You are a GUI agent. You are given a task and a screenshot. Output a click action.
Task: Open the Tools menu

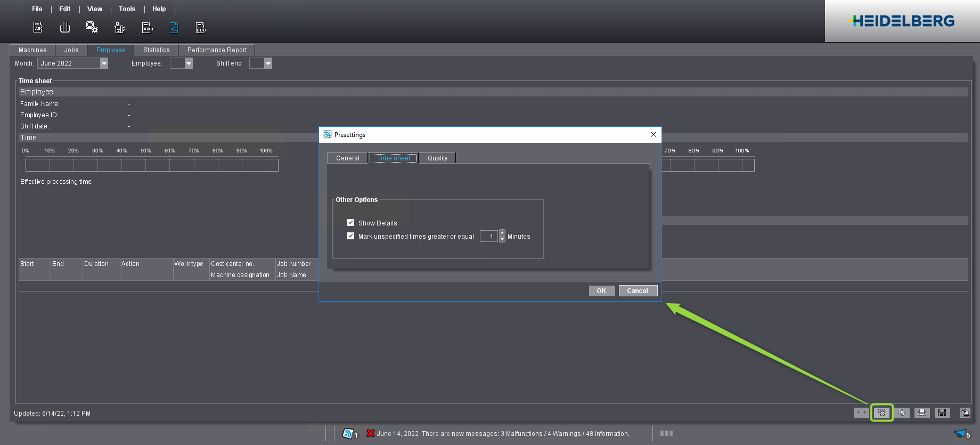tap(127, 9)
